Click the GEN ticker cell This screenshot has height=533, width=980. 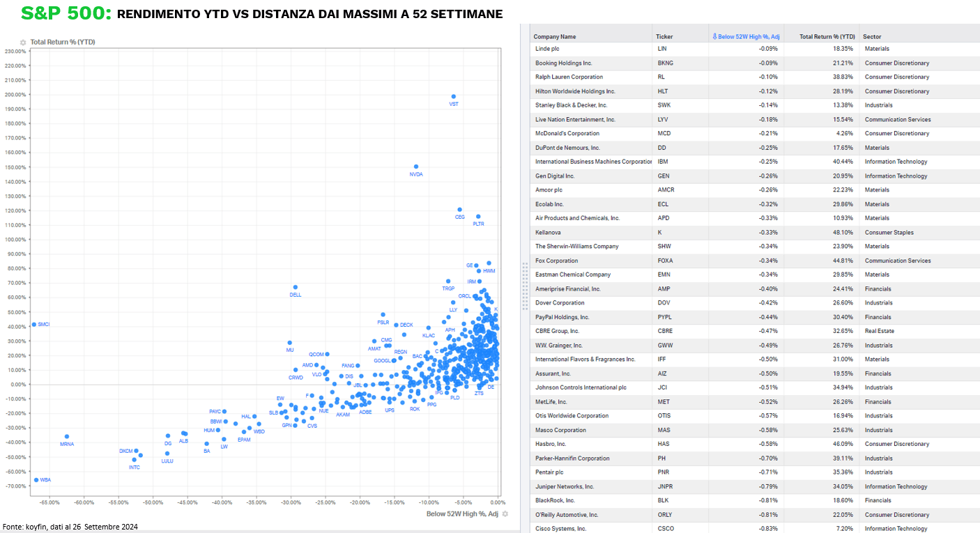[x=664, y=176]
